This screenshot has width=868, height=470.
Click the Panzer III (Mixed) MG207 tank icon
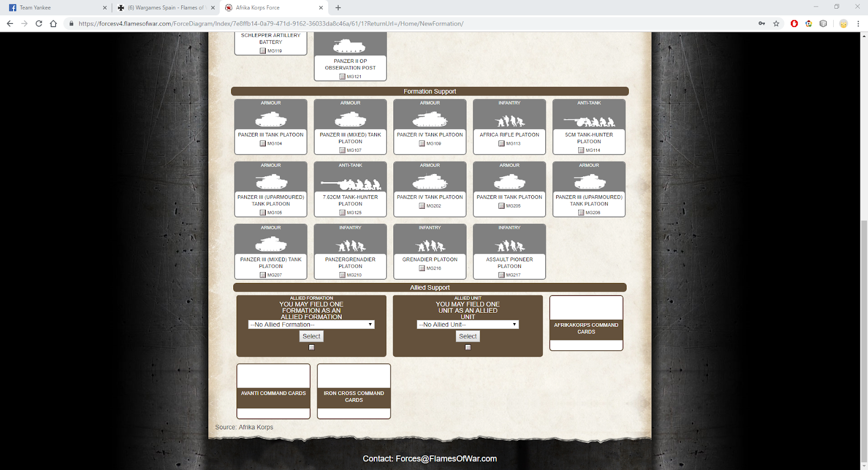[x=271, y=243]
